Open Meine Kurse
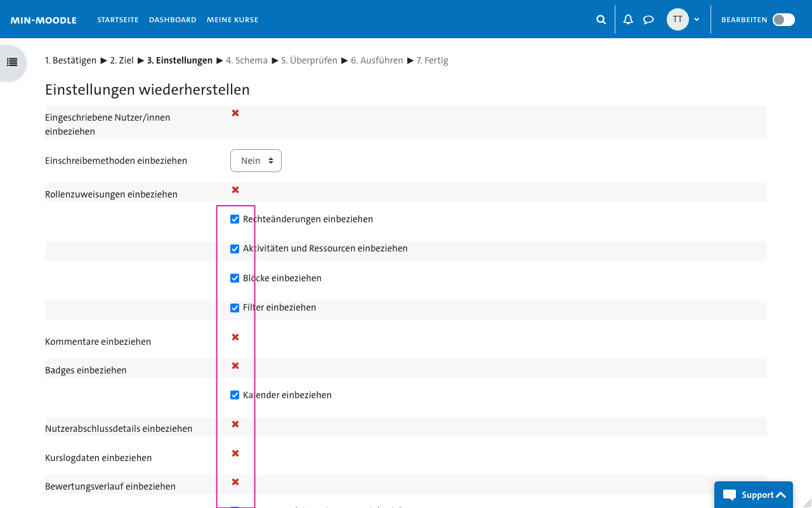Image resolution: width=812 pixels, height=508 pixels. 232,20
